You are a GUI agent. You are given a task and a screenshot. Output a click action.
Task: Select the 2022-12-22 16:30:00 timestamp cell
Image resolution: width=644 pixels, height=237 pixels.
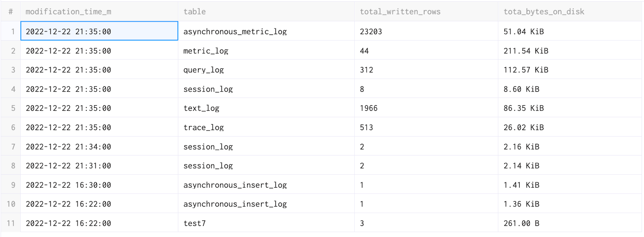tap(68, 185)
